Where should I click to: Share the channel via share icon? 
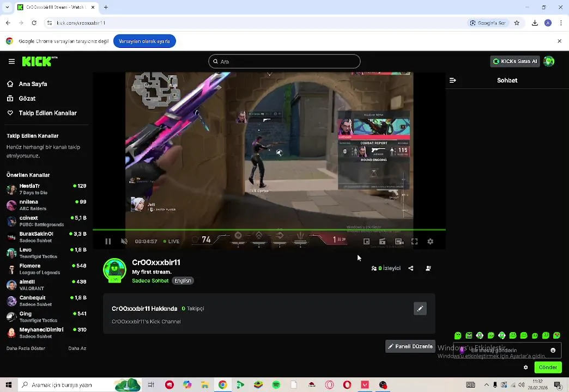point(411,268)
